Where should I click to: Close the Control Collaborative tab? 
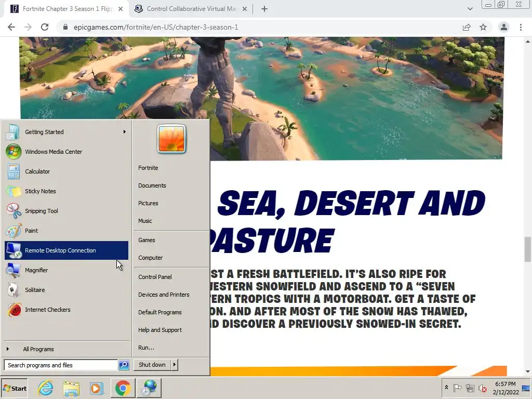coord(245,9)
